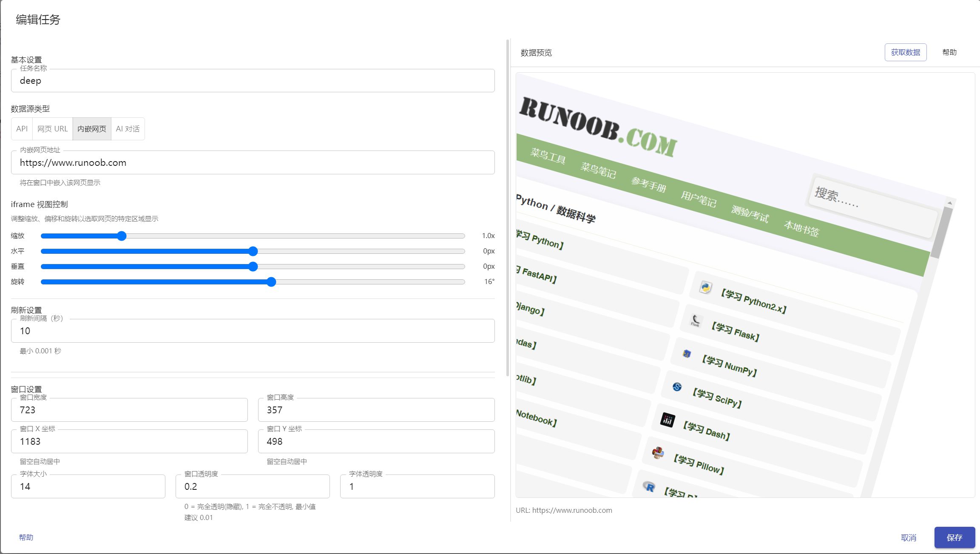980x554 pixels.
Task: Click the Pillow icon beside 学习 Pillow
Action: pos(658,453)
